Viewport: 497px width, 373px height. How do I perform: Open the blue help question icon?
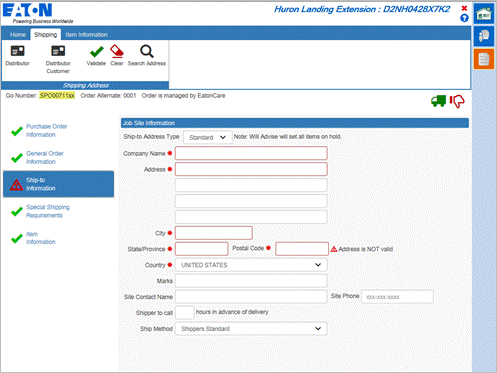(464, 18)
